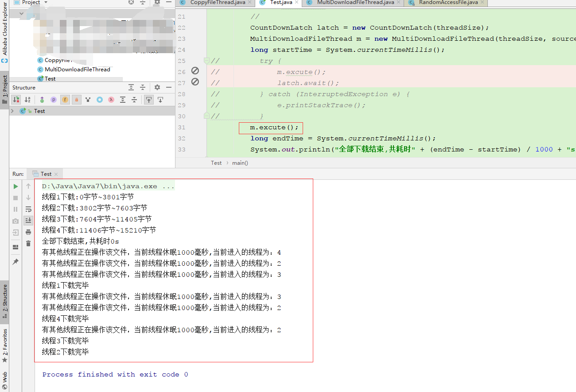Rerun the Test application
Screen dimensions: 576x392
coord(15,186)
